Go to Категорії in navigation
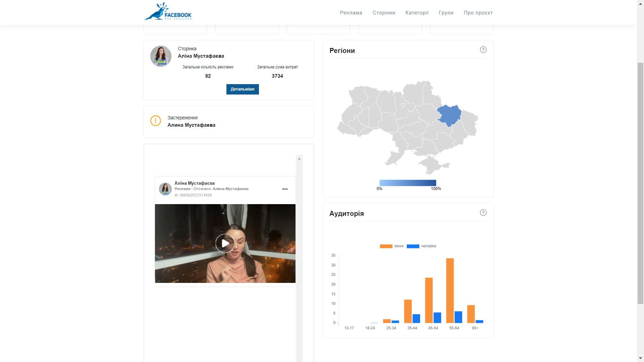Viewport: 644px width, 362px height. coord(417,13)
